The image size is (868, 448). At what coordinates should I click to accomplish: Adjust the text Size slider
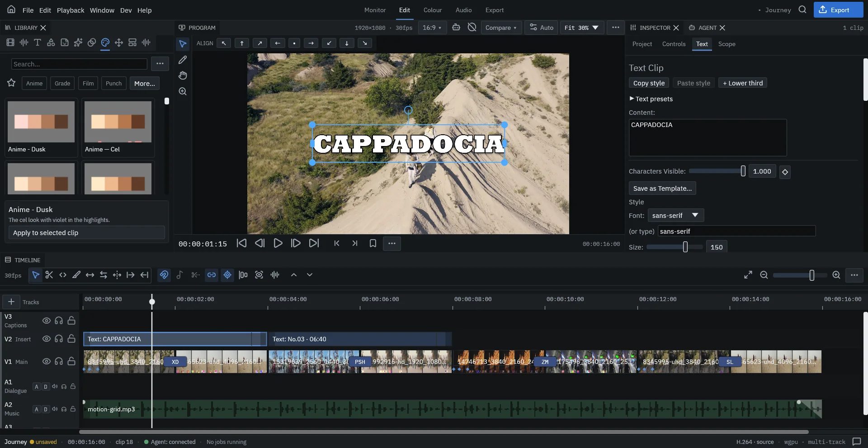click(x=675, y=247)
